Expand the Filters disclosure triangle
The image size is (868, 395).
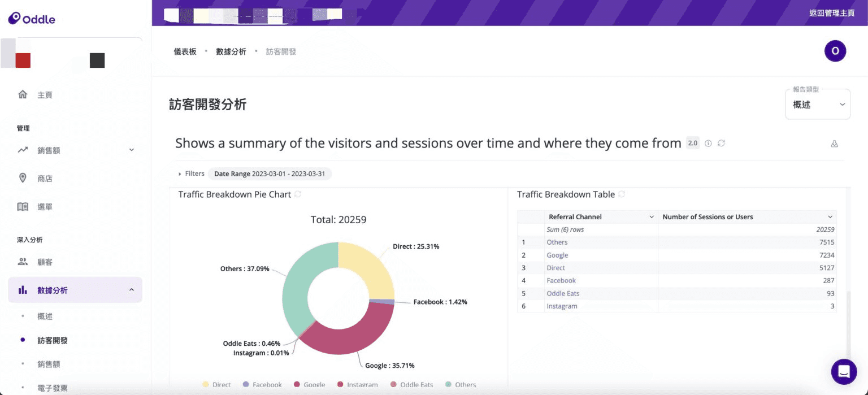(x=180, y=174)
